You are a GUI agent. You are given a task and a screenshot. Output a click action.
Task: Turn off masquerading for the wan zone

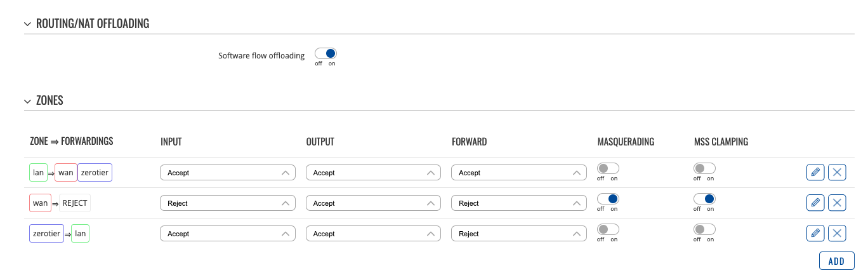click(608, 199)
